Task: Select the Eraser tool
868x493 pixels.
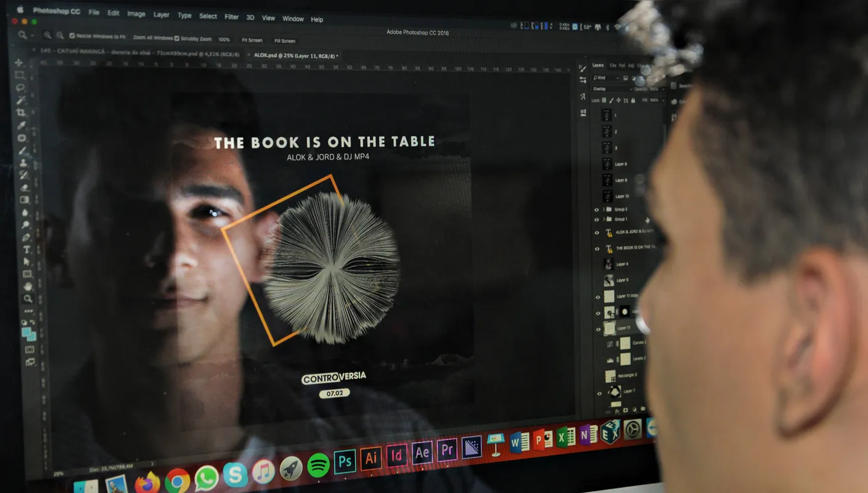Action: click(24, 187)
